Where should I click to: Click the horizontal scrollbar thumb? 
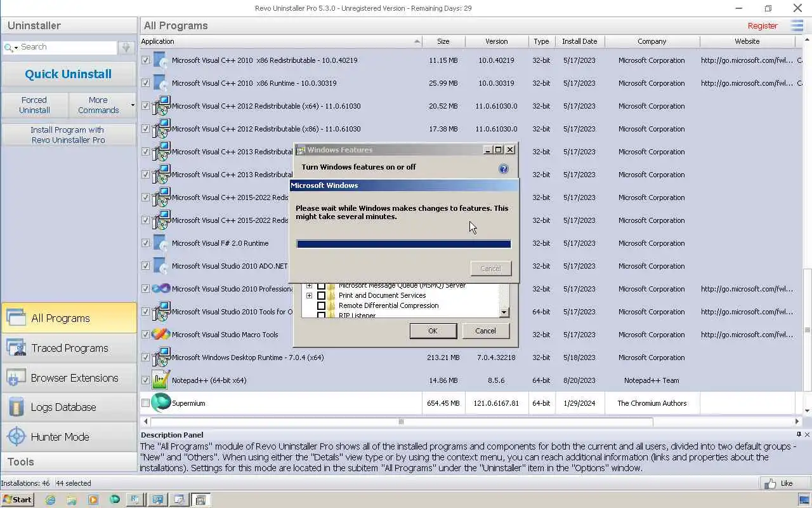tap(401, 422)
